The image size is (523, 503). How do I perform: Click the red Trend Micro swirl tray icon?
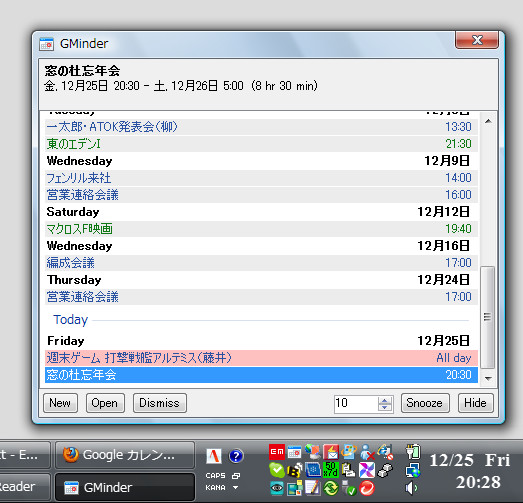tap(367, 488)
